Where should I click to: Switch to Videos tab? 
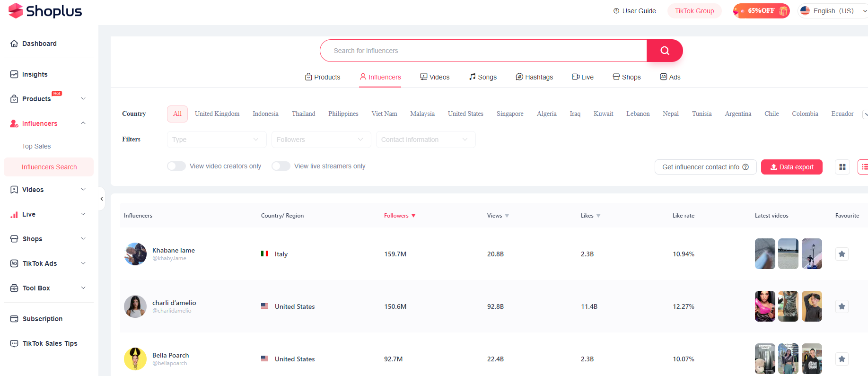coord(435,77)
